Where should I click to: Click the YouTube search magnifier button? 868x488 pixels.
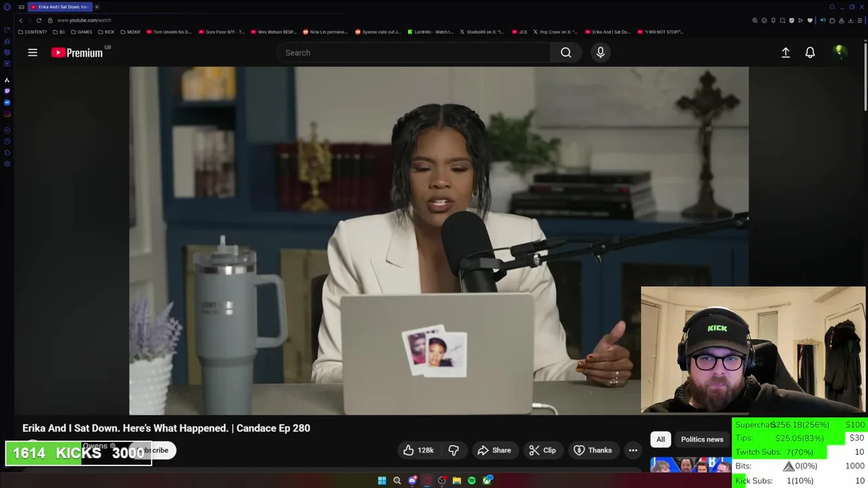click(566, 52)
